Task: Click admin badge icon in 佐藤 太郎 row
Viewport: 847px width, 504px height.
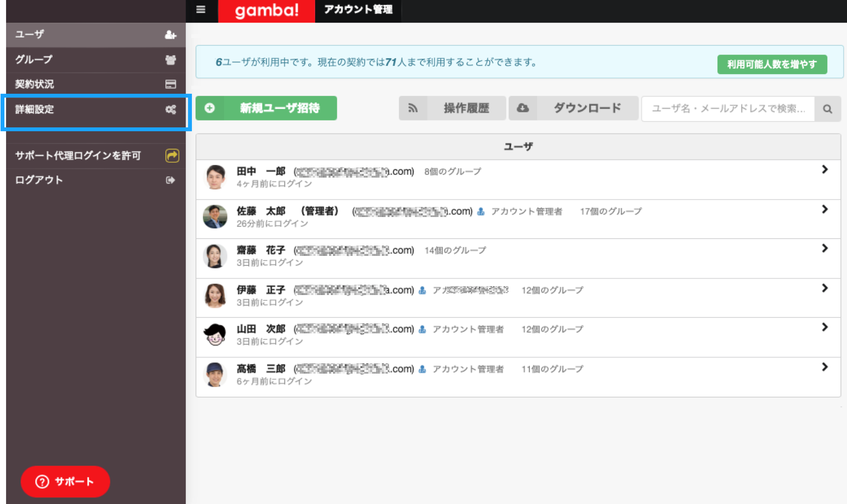Action: (x=481, y=211)
